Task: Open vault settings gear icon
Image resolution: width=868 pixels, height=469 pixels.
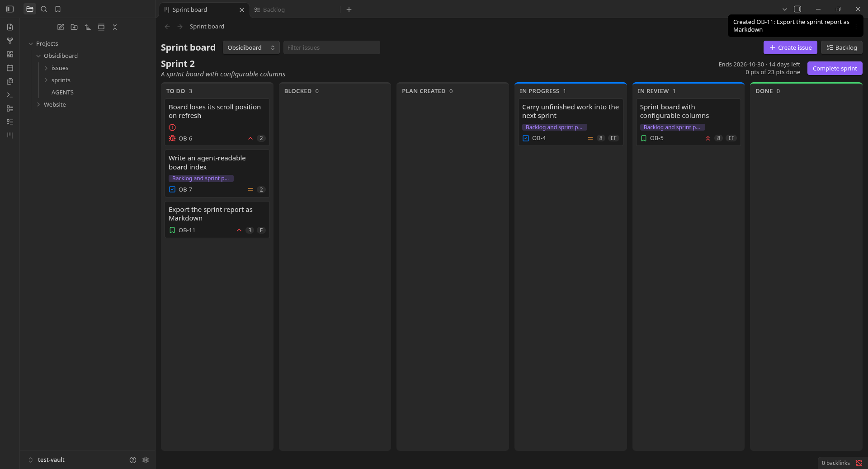Action: coord(146,460)
